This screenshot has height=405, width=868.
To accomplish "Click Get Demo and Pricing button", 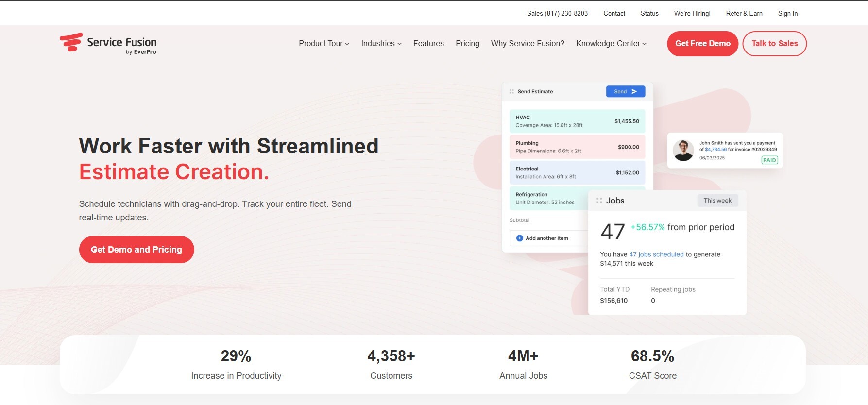I will pyautogui.click(x=136, y=250).
